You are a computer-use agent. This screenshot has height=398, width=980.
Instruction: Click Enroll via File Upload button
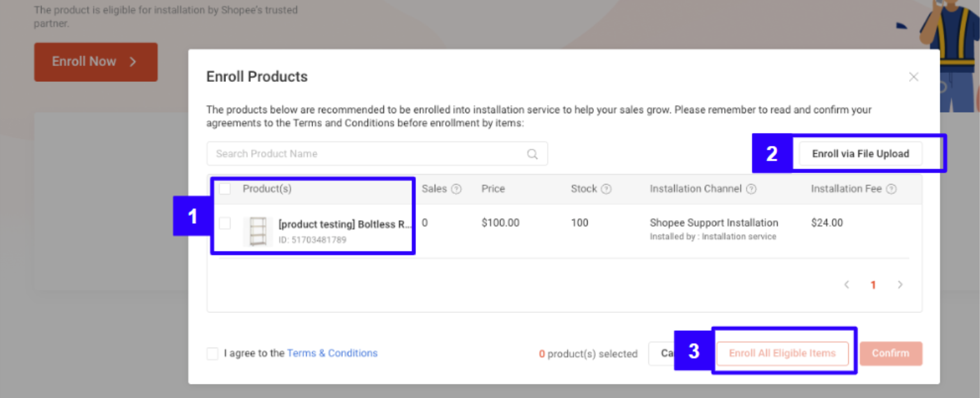(x=860, y=154)
